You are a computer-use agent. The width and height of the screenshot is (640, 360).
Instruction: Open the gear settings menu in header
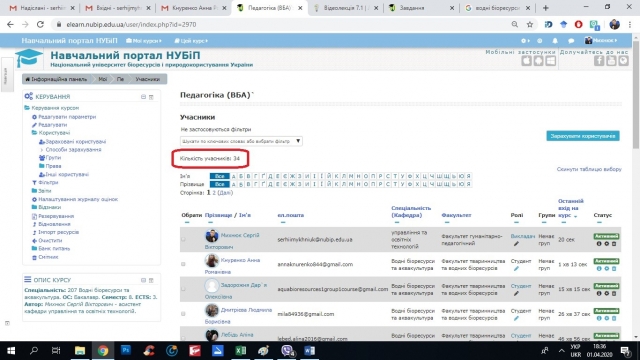pyautogui.click(x=525, y=41)
